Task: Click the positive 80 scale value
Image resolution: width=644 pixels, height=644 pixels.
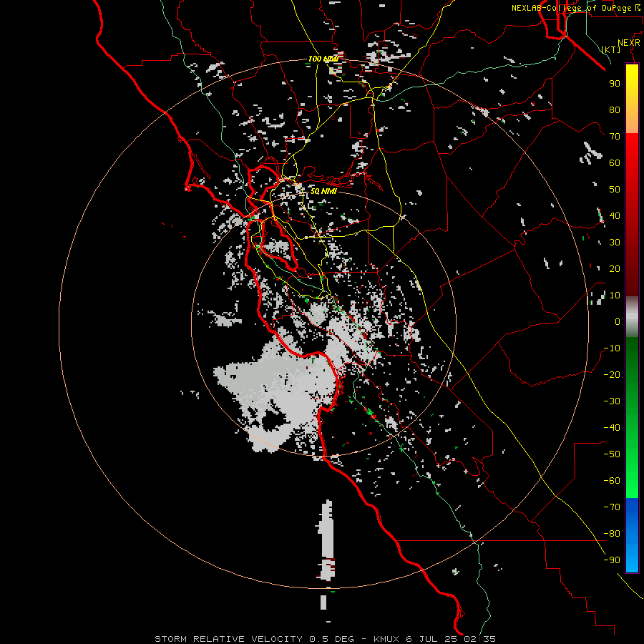Action: 615,110
